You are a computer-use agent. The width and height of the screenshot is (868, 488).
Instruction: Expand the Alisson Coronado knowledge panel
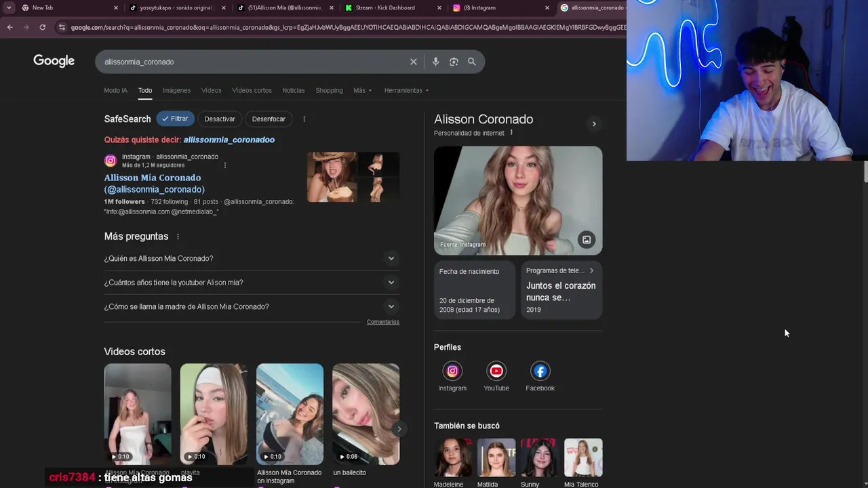coord(594,124)
